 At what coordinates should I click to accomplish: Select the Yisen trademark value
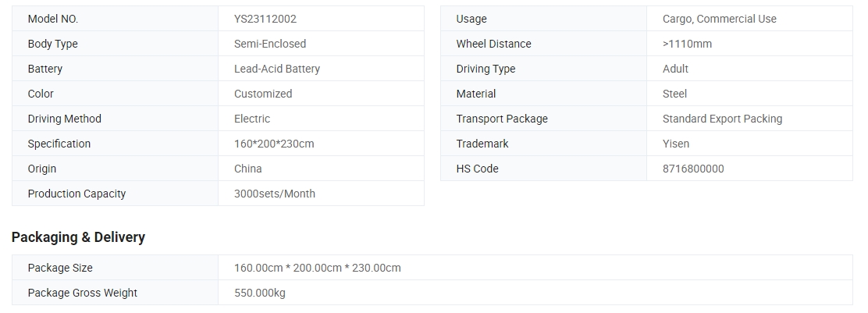pos(675,144)
